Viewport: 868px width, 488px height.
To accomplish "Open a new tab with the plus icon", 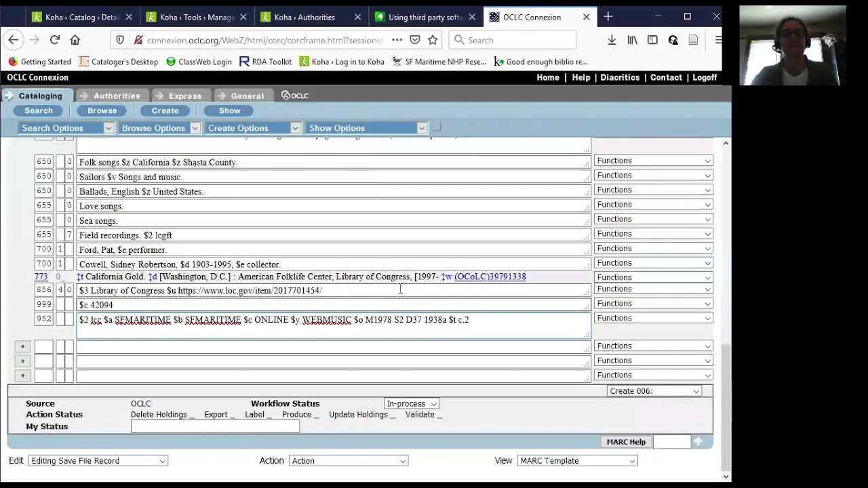I will [x=608, y=16].
